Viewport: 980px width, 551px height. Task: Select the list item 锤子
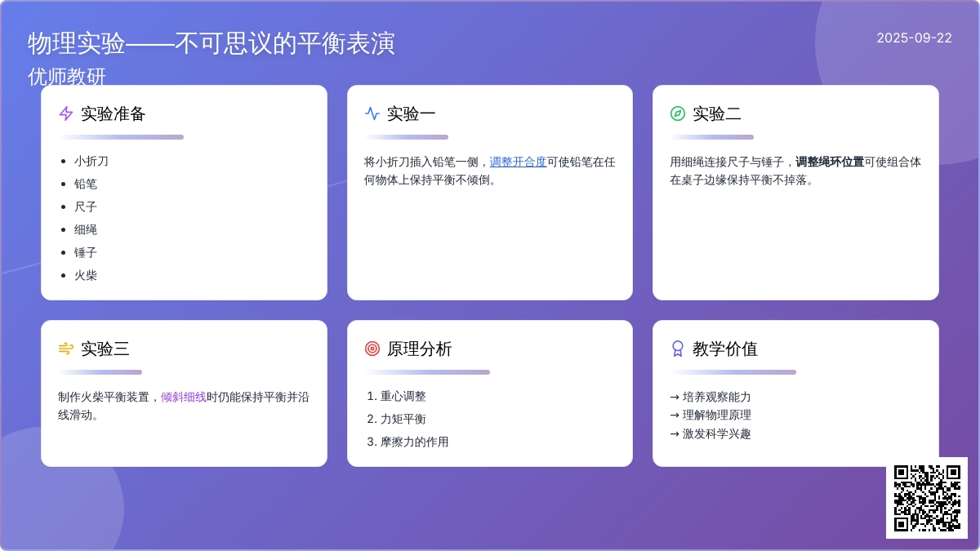[x=86, y=253]
